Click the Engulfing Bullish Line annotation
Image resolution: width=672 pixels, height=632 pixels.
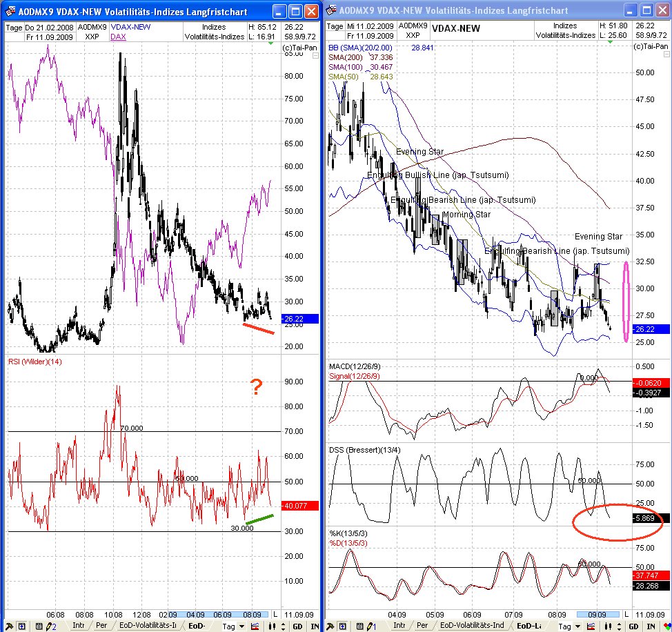tap(438, 175)
